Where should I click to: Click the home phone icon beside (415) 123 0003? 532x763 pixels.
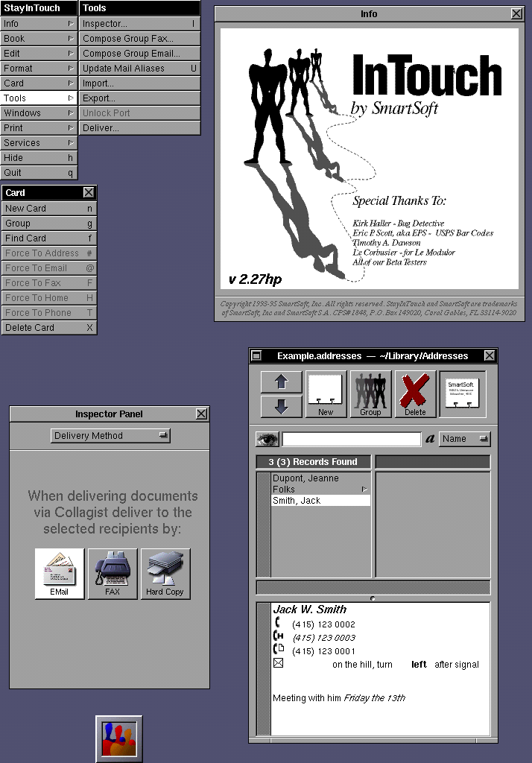coord(279,636)
